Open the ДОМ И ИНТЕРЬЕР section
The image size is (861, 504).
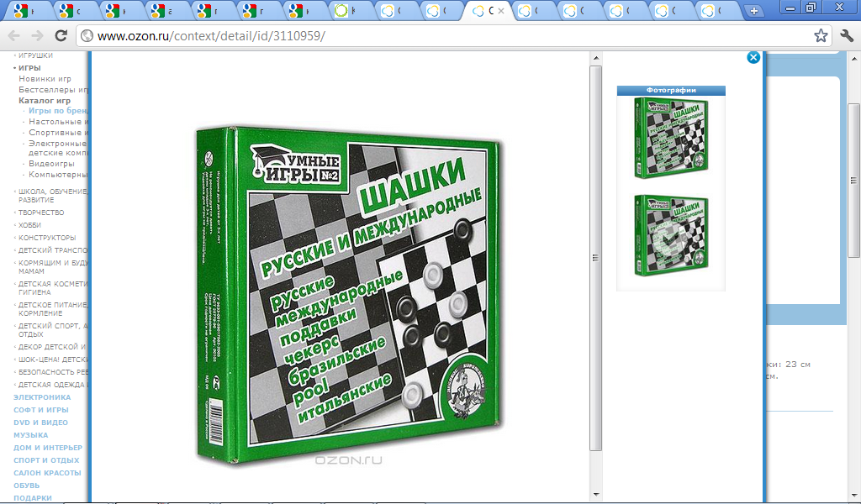click(x=48, y=448)
